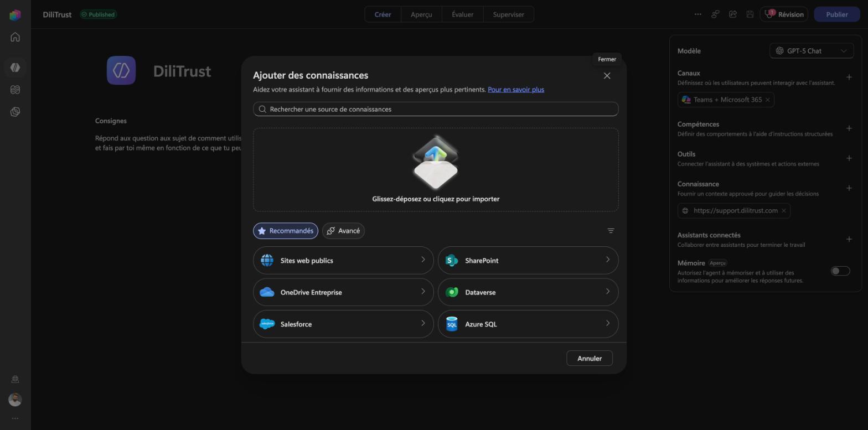Click the Published status badge
This screenshot has width=868, height=430.
99,14
